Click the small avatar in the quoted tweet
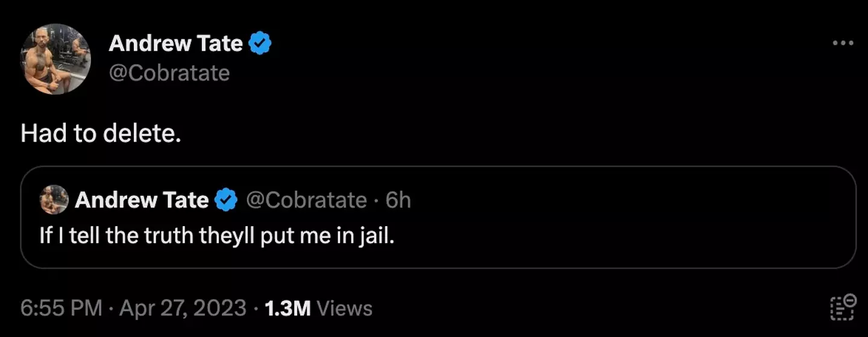The image size is (868, 337). 54,200
